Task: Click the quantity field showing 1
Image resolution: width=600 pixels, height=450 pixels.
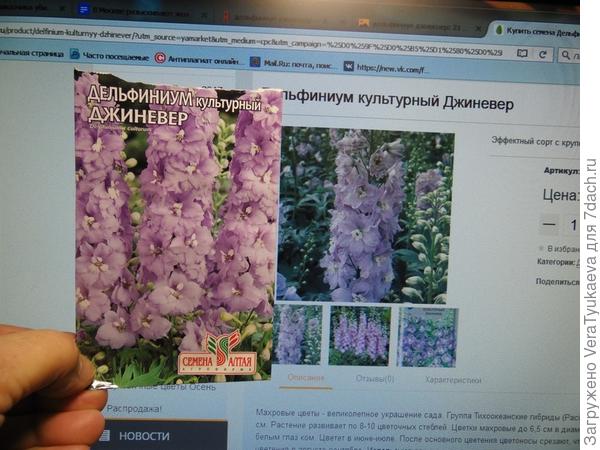Action: (x=572, y=225)
